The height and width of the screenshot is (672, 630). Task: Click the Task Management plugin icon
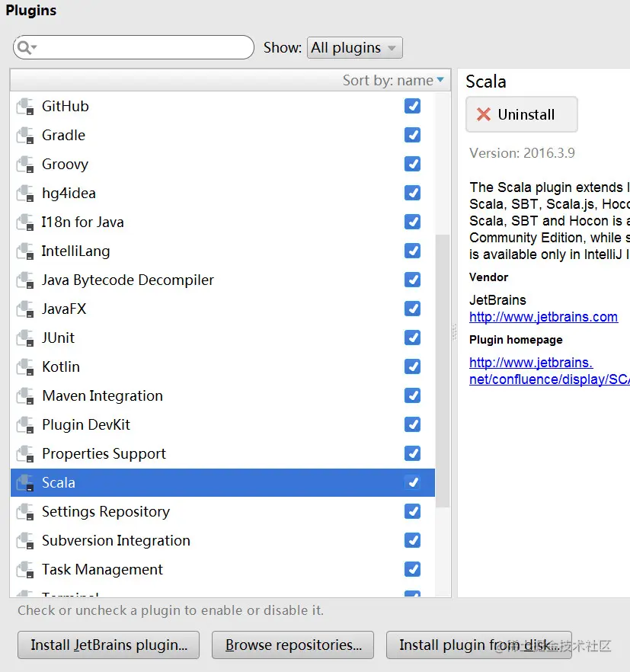(x=25, y=570)
